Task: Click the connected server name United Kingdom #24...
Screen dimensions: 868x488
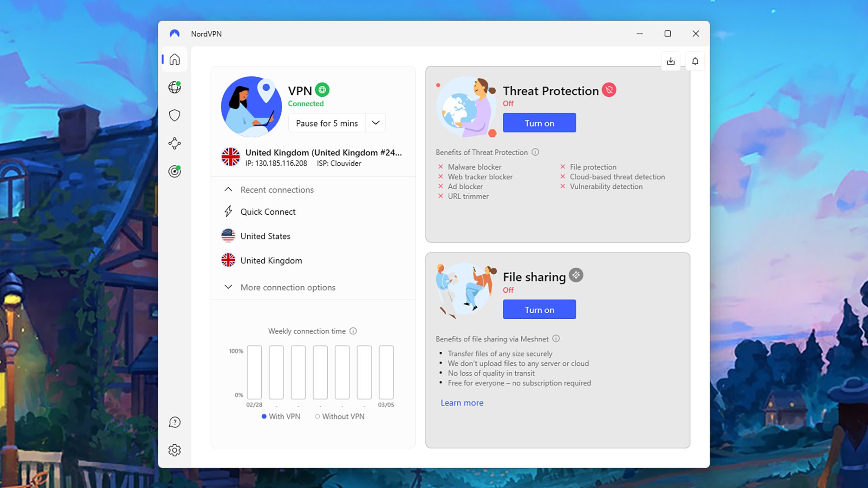Action: [x=323, y=153]
